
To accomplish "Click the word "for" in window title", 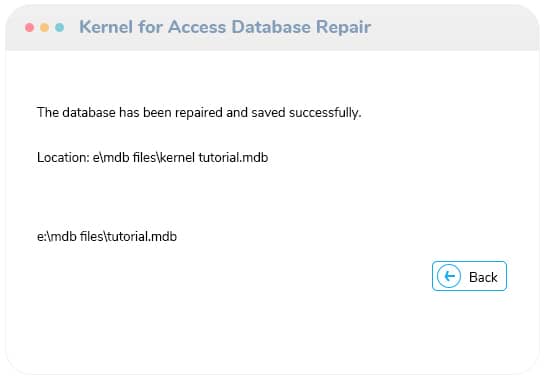I will [150, 27].
